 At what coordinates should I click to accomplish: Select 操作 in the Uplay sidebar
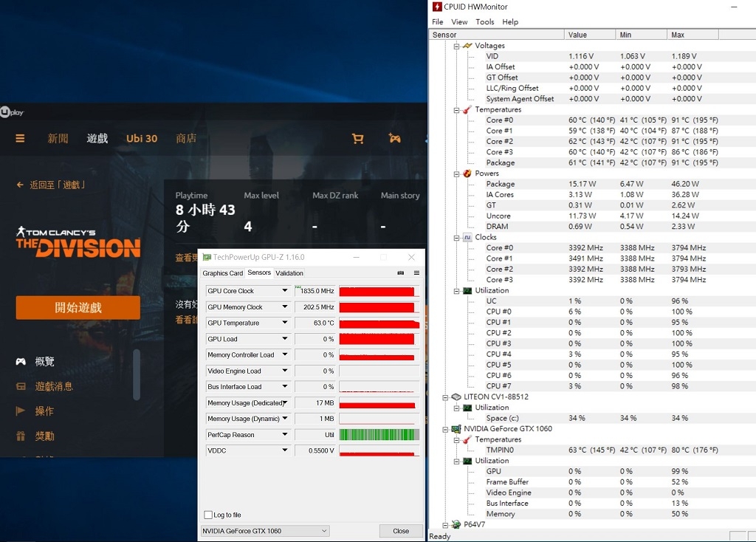click(x=44, y=411)
